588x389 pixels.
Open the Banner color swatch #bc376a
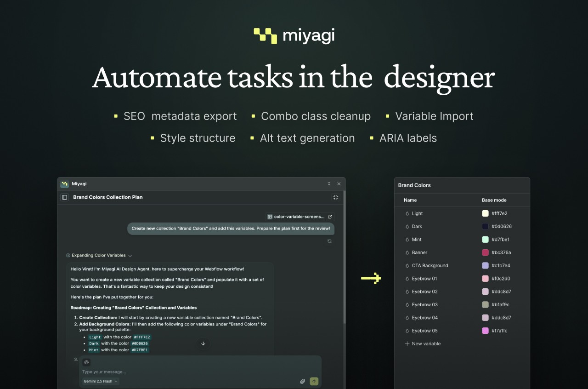[x=485, y=252]
